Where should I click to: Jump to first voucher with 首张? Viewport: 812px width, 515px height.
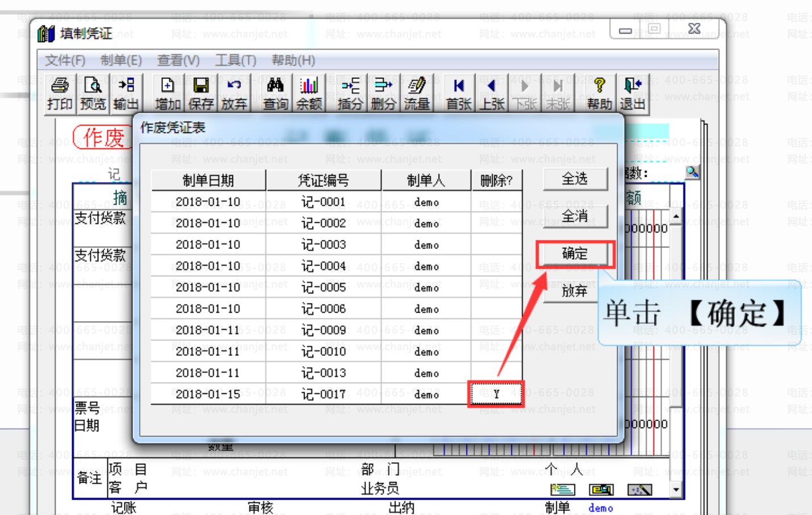tap(459, 94)
